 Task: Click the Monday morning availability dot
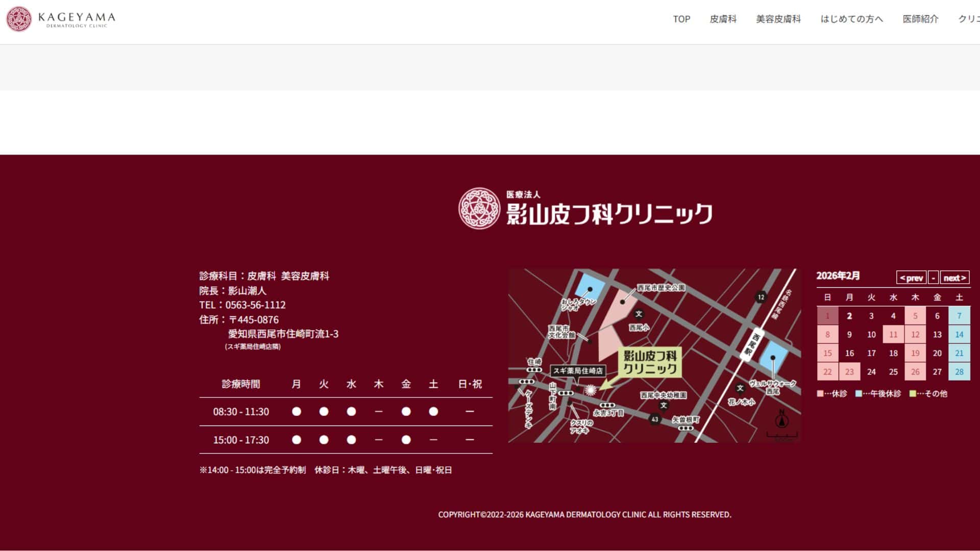coord(296,412)
